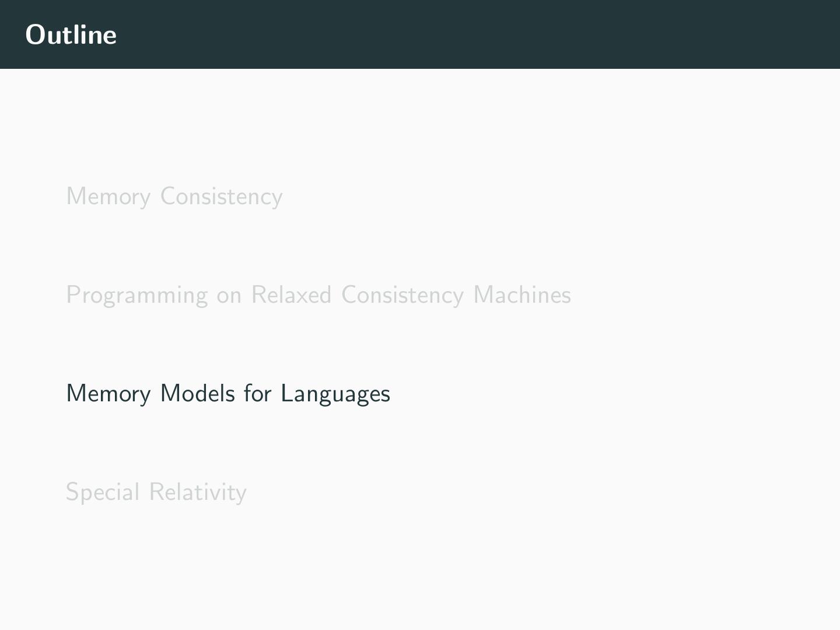Open Programming on Relaxed Consistency Machines section

click(318, 295)
